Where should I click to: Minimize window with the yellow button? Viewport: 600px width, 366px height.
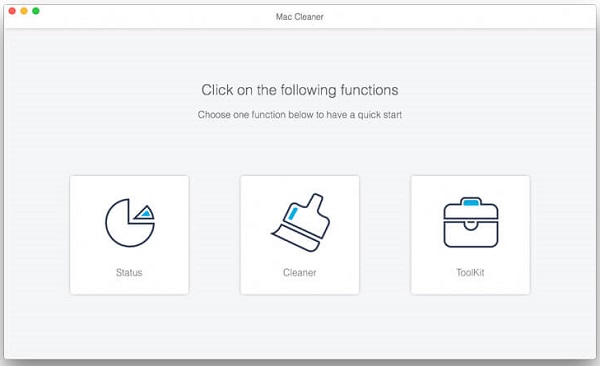click(24, 11)
